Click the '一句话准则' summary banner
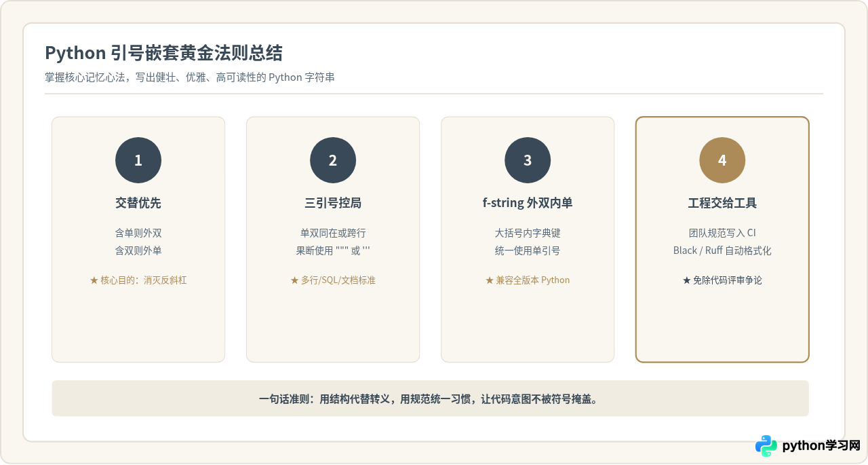868x465 pixels. 430,398
